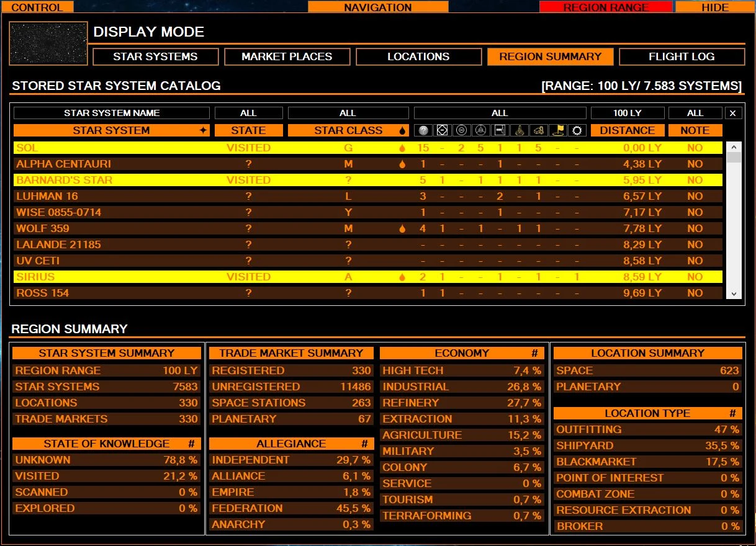This screenshot has height=546, width=756.
Task: Open the 100 LY distance filter
Action: pos(628,113)
